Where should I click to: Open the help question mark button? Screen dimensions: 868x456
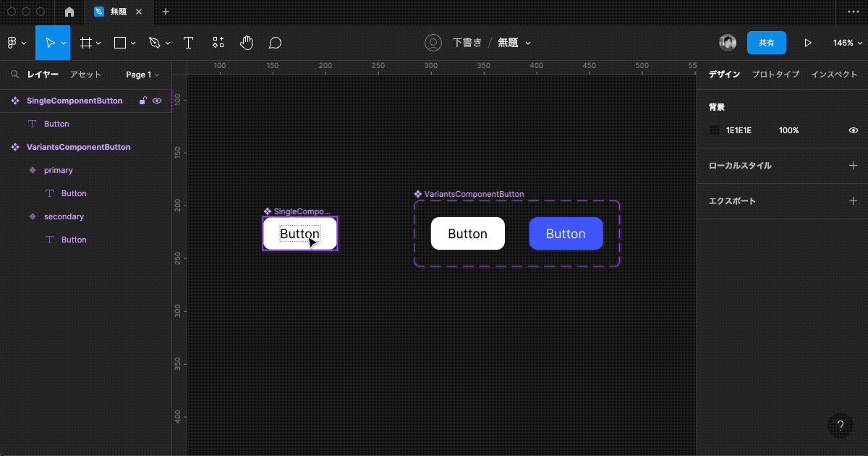(840, 426)
